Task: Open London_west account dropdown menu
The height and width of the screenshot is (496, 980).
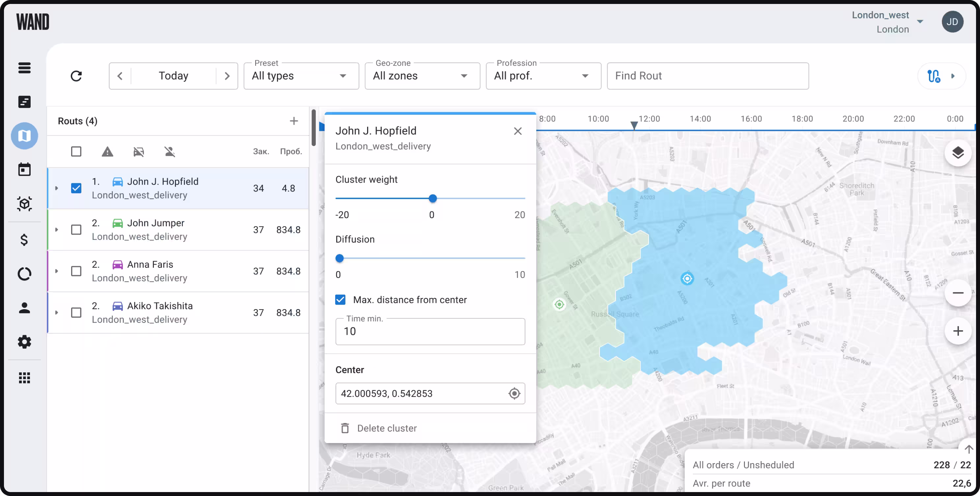Action: [x=919, y=22]
